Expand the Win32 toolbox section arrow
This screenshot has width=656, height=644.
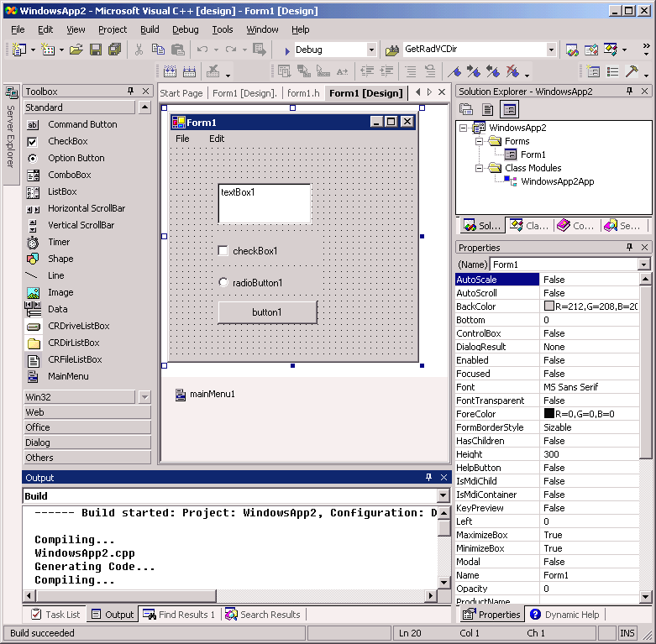coord(144,397)
